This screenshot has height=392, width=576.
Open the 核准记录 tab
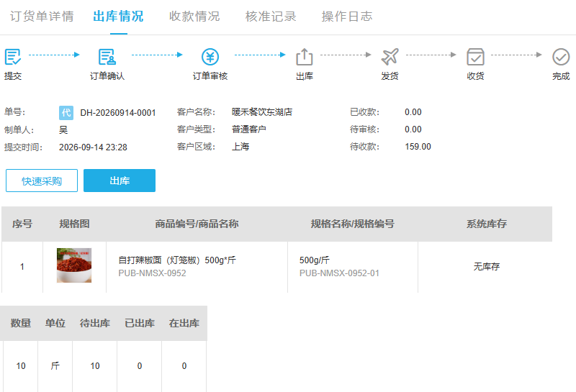click(271, 17)
